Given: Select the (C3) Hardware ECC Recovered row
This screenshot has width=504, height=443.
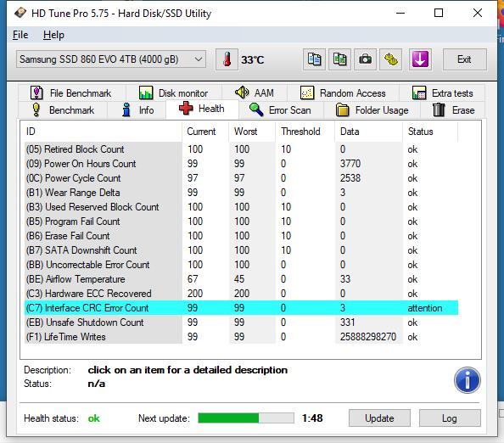Looking at the screenshot, I should [241, 294].
